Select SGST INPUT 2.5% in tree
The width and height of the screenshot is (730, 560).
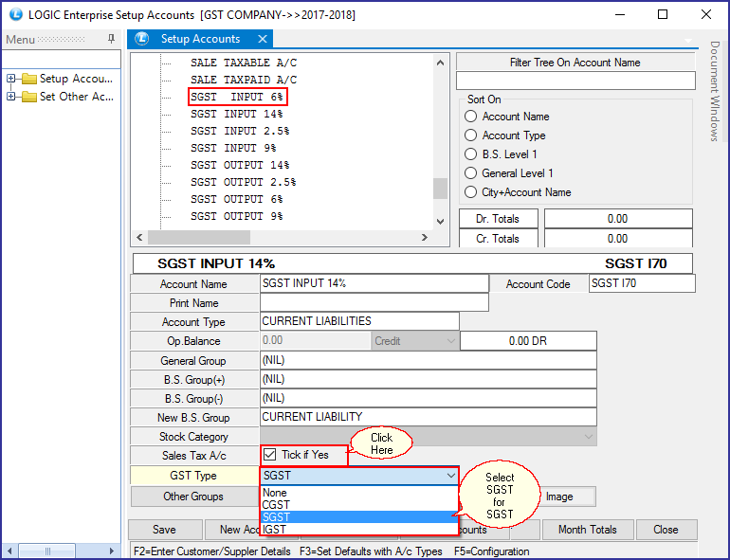pyautogui.click(x=240, y=131)
